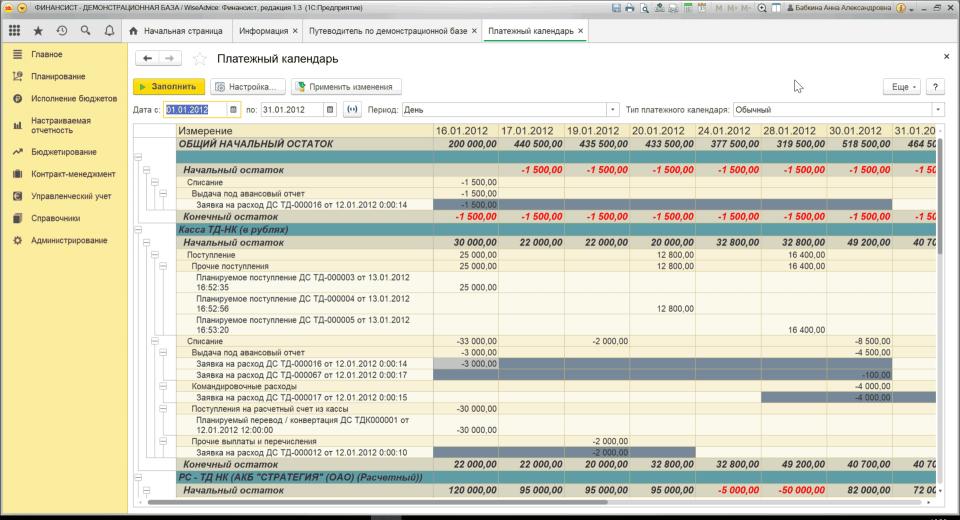Screen dimensions: 960x520
Task: Open the sections grid menu icon
Action: coord(14,31)
